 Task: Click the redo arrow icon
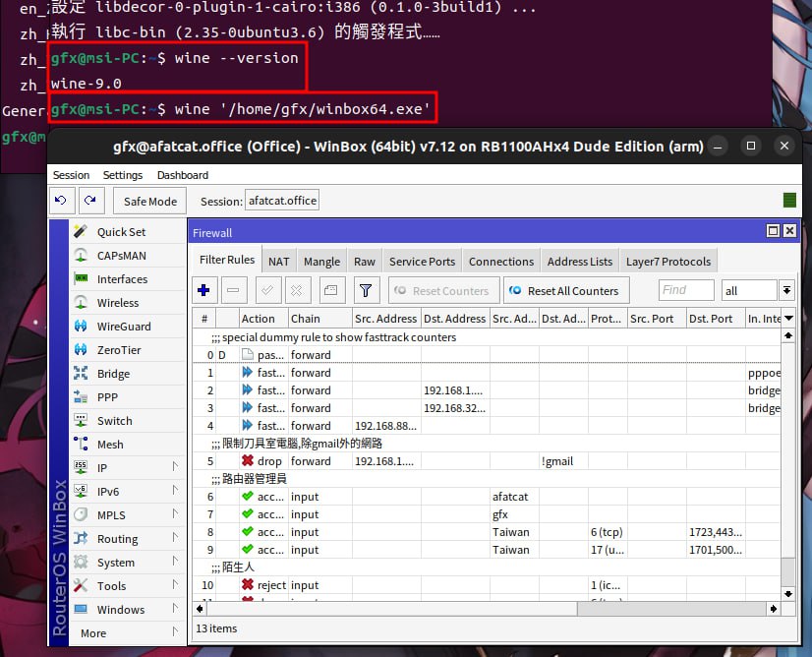pos(89,201)
